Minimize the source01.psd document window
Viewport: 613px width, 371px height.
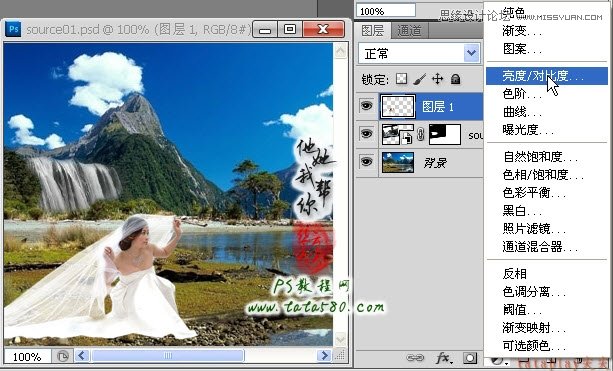coord(265,29)
